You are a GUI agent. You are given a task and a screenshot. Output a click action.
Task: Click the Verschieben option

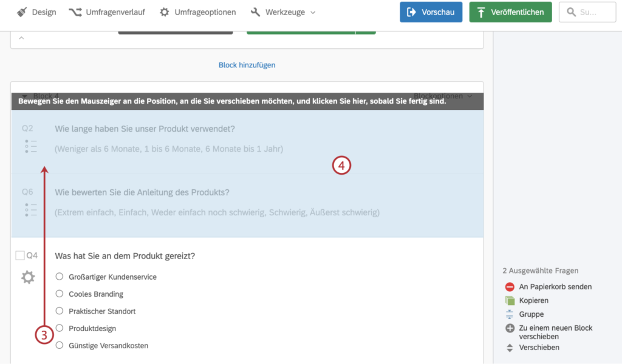(539, 348)
